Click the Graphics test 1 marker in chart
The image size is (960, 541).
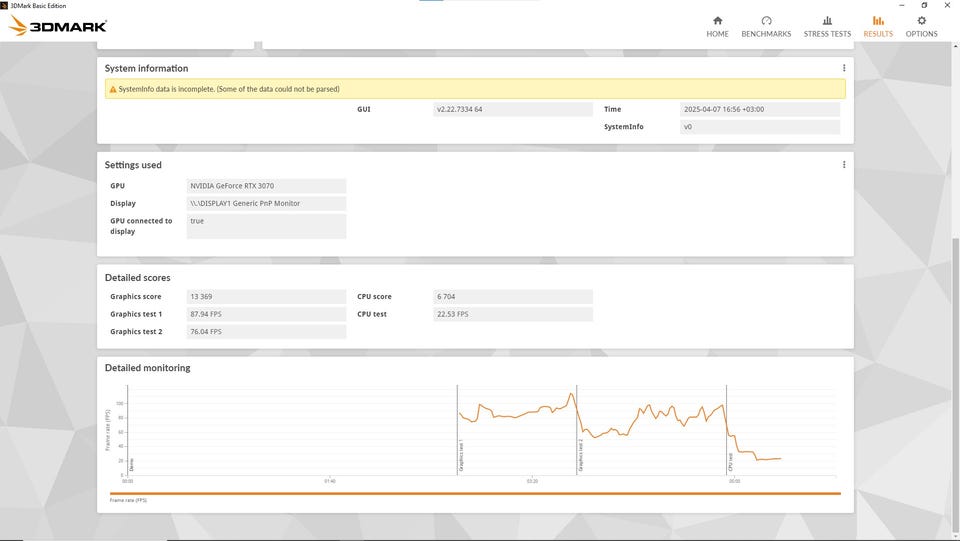pyautogui.click(x=461, y=455)
